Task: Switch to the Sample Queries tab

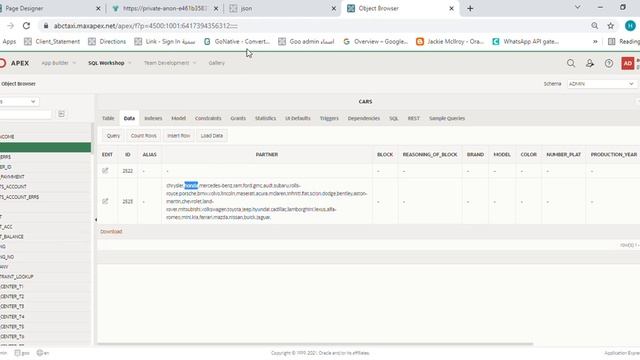Action: (447, 118)
